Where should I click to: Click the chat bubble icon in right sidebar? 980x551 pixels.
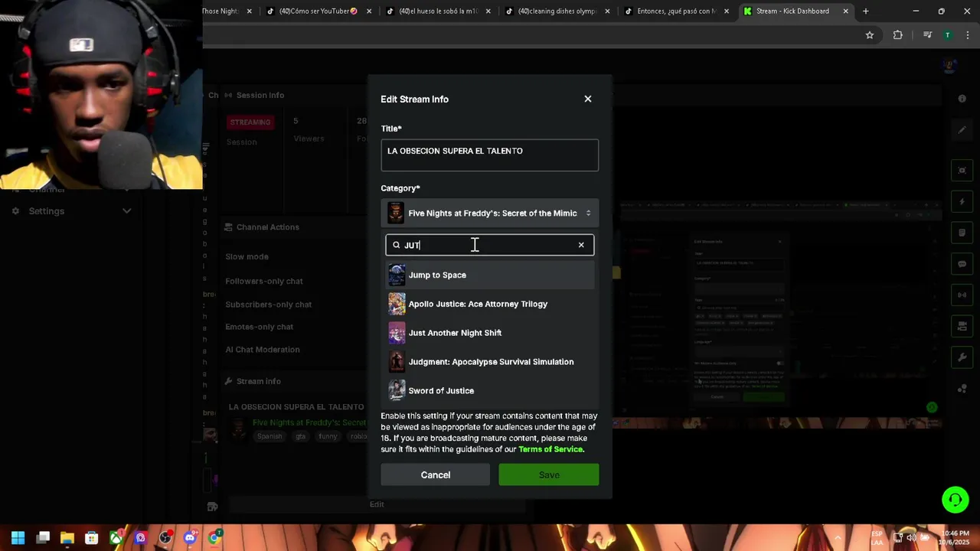point(962,264)
